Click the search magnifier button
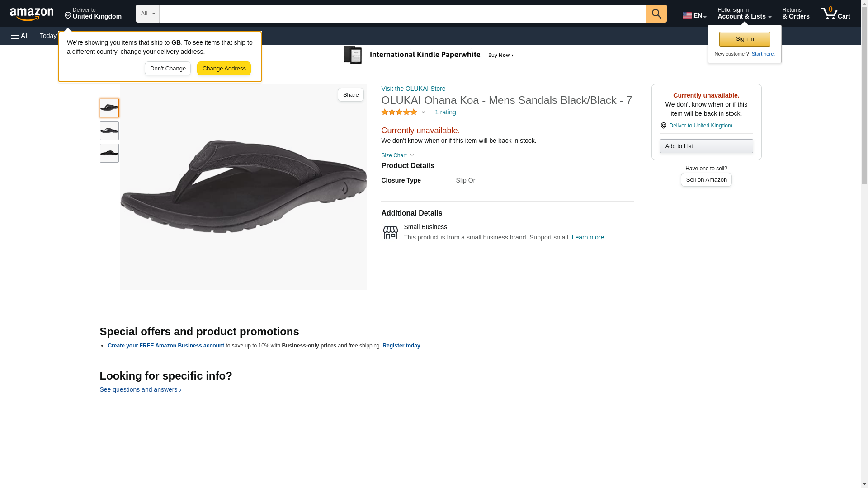This screenshot has height=488, width=868. click(656, 14)
